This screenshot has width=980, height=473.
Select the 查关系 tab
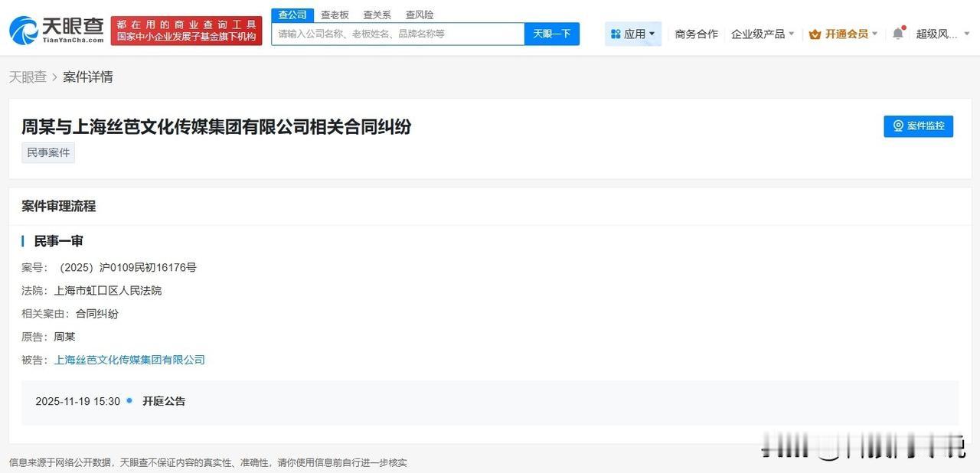point(376,15)
